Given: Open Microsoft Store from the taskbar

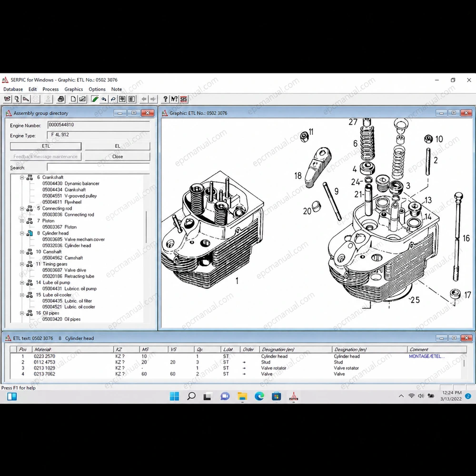Looking at the screenshot, I should [x=276, y=396].
